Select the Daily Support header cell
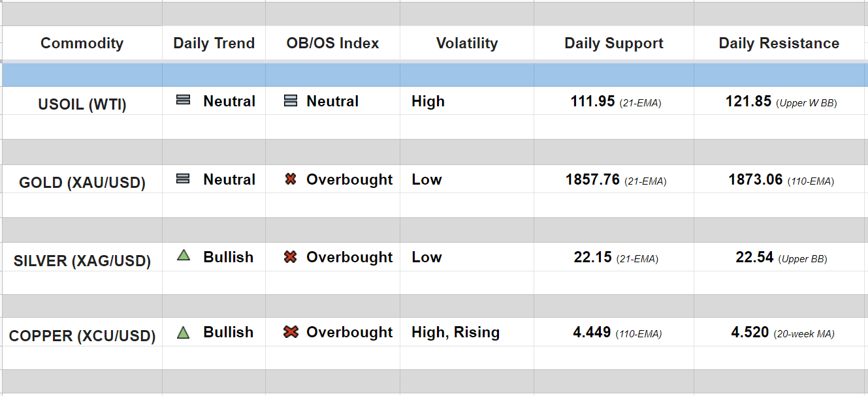Image resolution: width=868 pixels, height=396 pixels. [613, 44]
